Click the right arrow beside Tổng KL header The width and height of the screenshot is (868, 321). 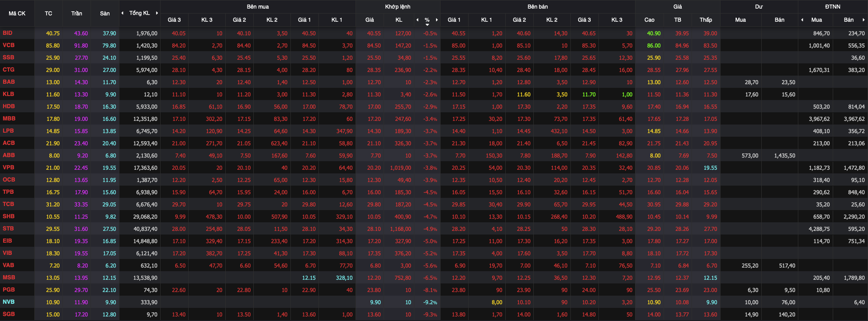tap(157, 13)
